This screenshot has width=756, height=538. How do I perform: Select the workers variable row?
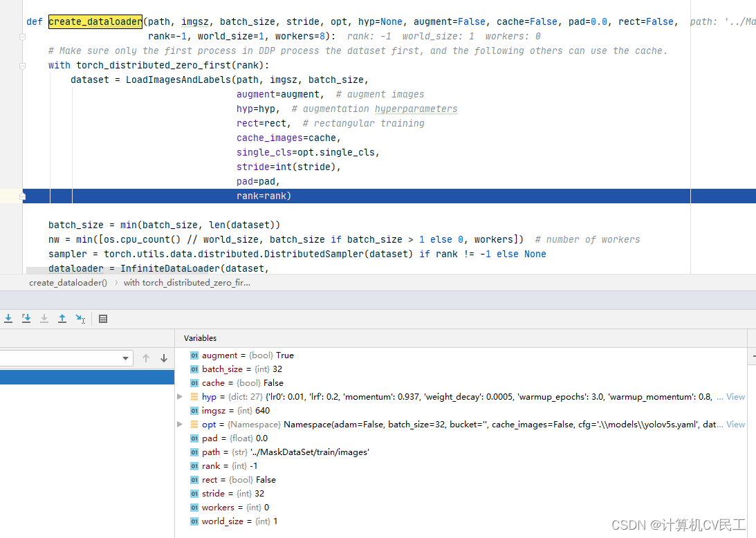point(461,508)
